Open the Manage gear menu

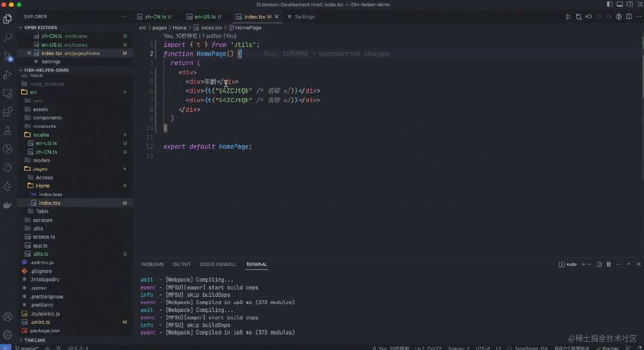pos(7,335)
